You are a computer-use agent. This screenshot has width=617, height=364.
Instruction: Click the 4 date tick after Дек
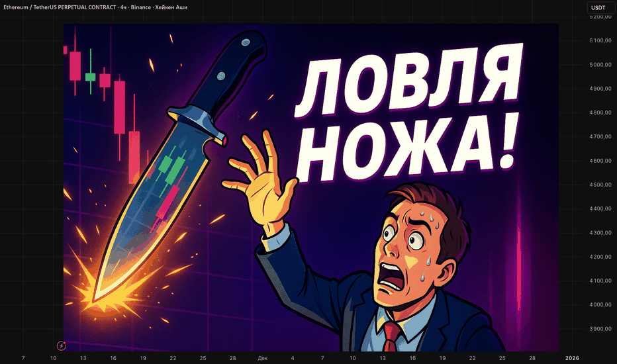click(x=293, y=357)
